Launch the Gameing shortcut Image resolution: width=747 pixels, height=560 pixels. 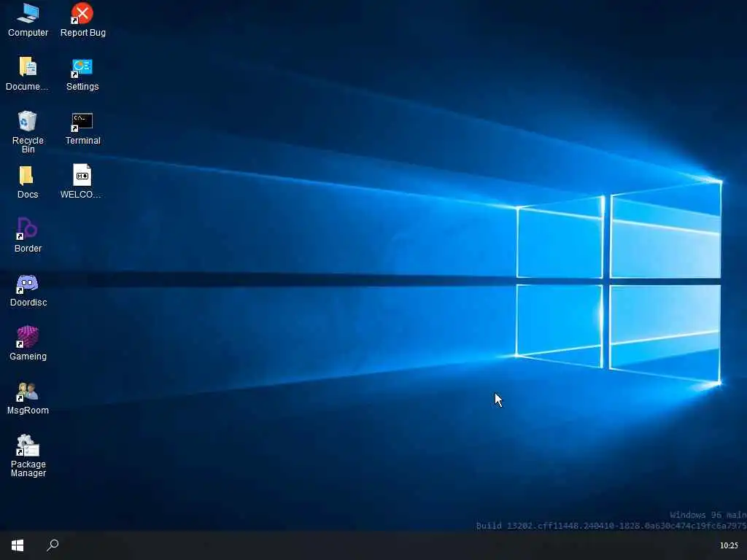click(x=28, y=344)
